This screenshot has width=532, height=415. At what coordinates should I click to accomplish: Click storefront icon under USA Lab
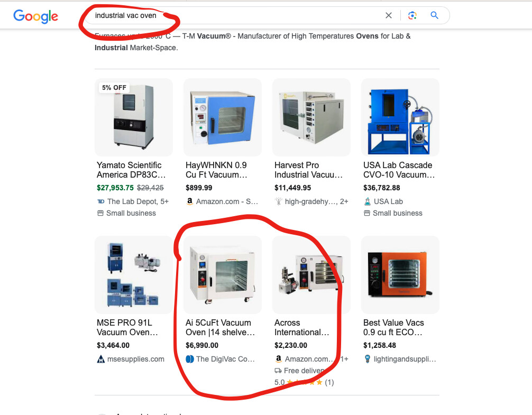point(367,213)
